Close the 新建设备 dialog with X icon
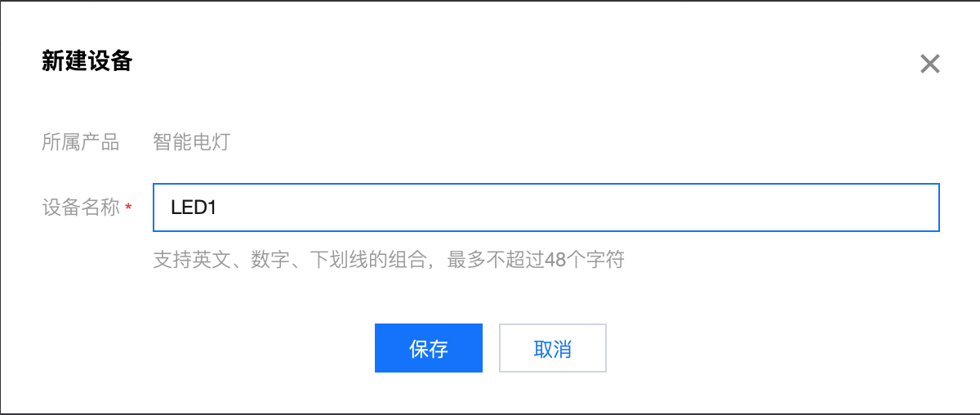Image resolution: width=980 pixels, height=415 pixels. (930, 64)
